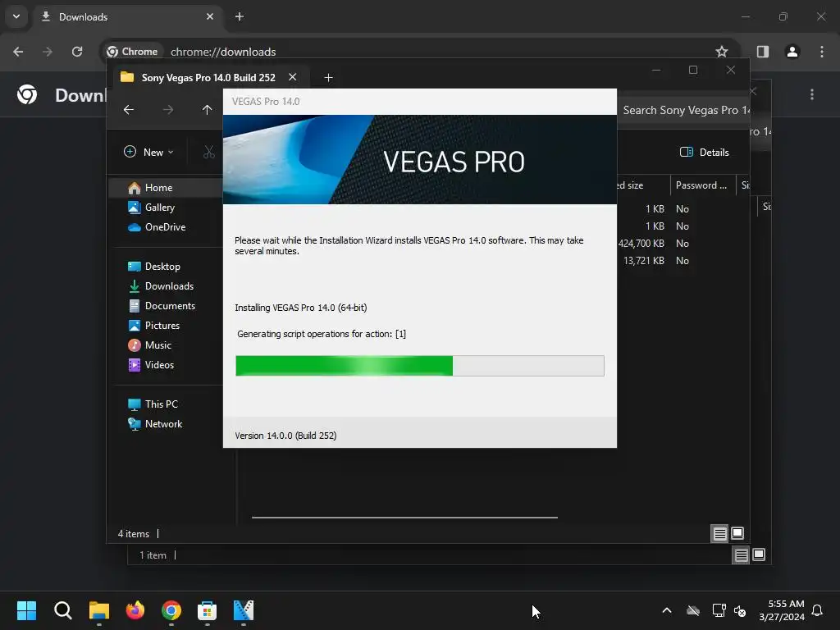The image size is (840, 630).
Task: Switch back Explorer window to thumbnails view
Action: tap(759, 555)
